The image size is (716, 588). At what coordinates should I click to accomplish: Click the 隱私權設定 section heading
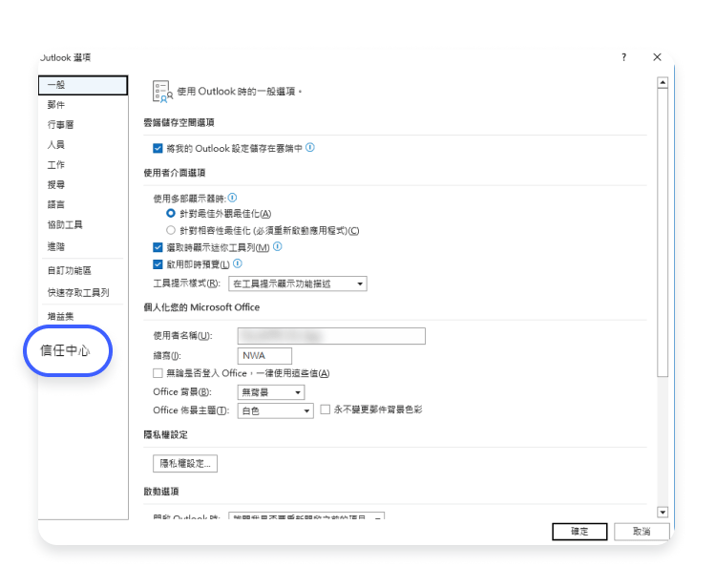click(x=166, y=434)
